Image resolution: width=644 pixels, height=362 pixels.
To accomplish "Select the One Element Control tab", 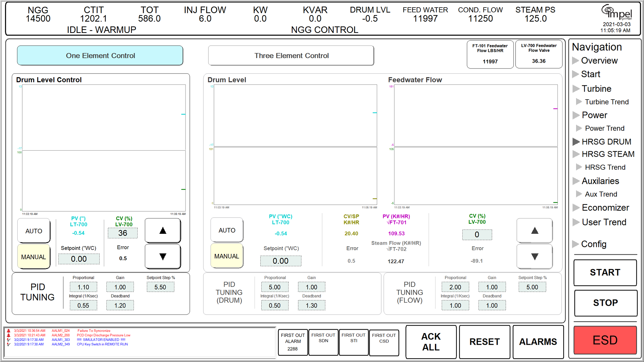I will [100, 56].
